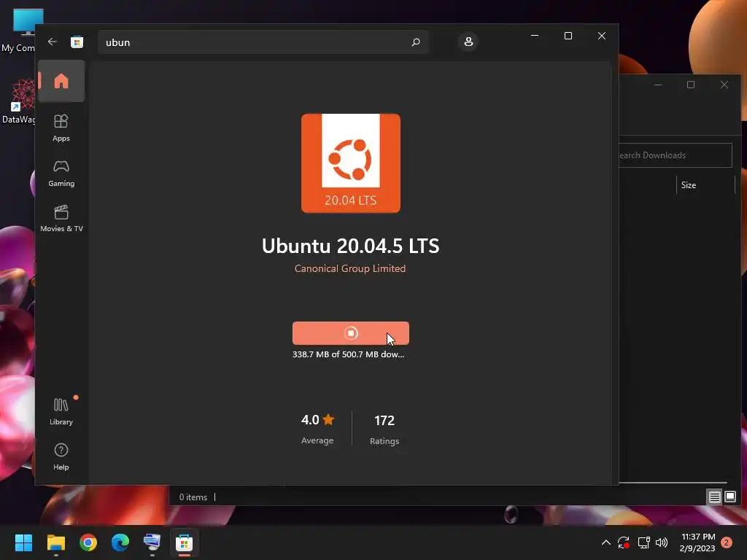This screenshot has width=747, height=560.
Task: Launch Microsoft Edge from taskbar
Action: click(x=120, y=542)
